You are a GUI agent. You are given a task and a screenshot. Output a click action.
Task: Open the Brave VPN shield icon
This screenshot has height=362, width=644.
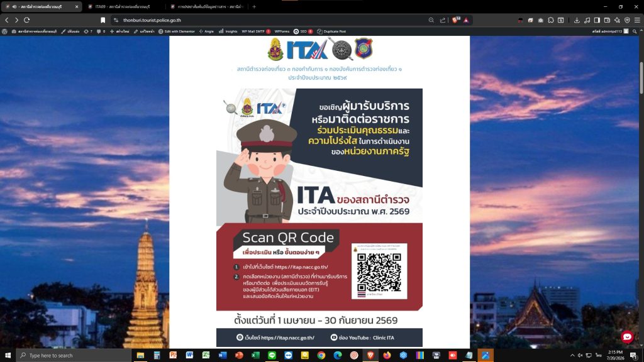627,20
